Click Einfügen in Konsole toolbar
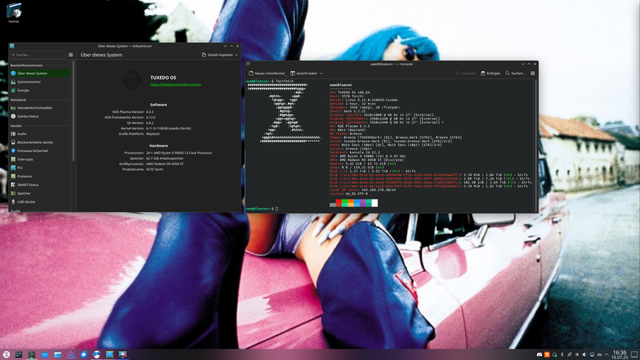The image size is (640, 360). click(x=491, y=73)
